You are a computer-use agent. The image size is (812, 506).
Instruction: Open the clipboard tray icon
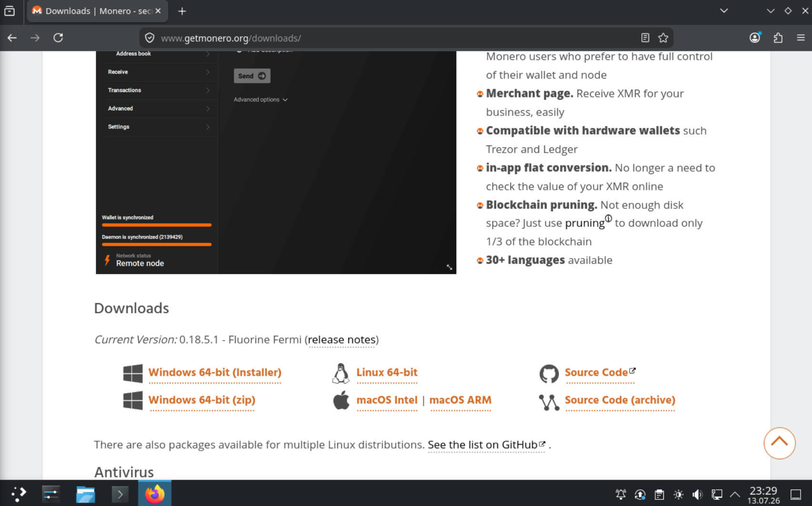tap(660, 495)
